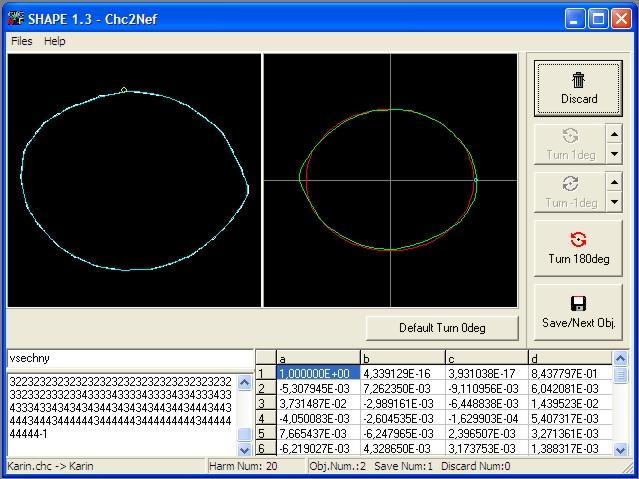Select cell -6,247965E-03
Image resolution: width=639 pixels, height=479 pixels.
click(403, 434)
